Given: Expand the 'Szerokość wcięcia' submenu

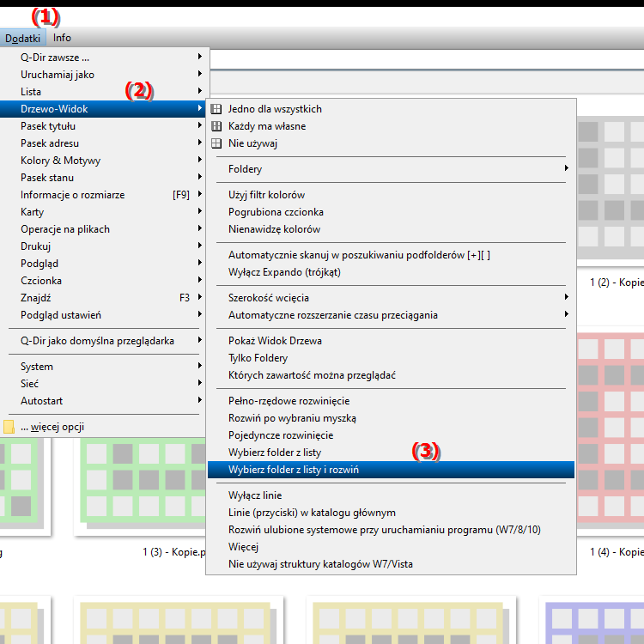Looking at the screenshot, I should (391, 298).
